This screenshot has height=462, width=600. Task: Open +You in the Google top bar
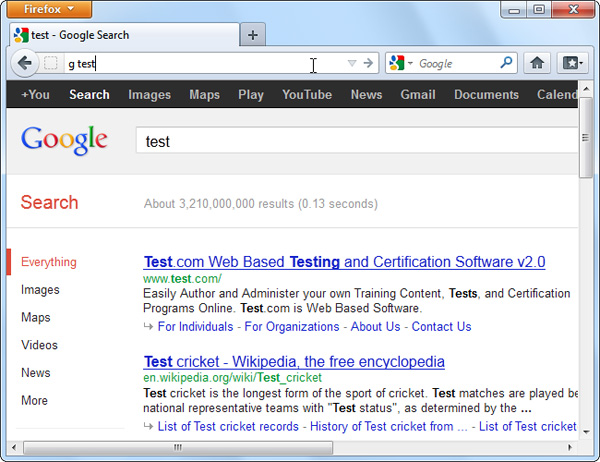[35, 95]
